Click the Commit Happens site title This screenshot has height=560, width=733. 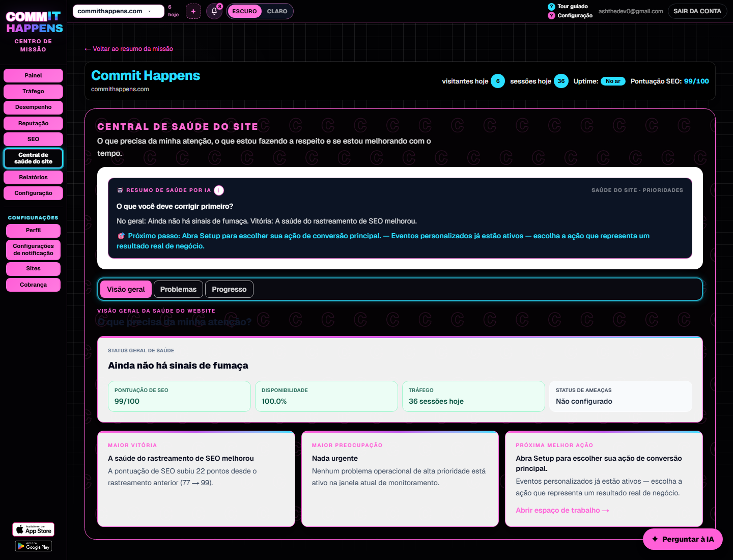146,75
